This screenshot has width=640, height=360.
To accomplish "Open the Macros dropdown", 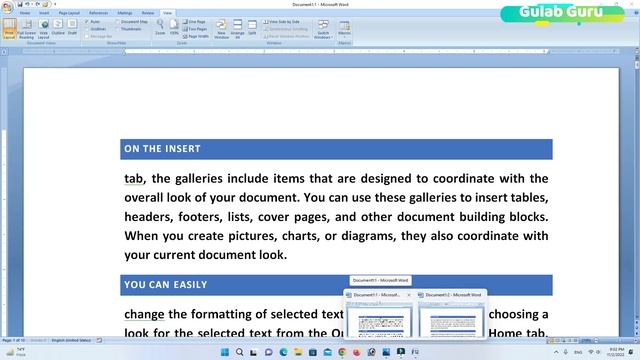I will (x=344, y=28).
